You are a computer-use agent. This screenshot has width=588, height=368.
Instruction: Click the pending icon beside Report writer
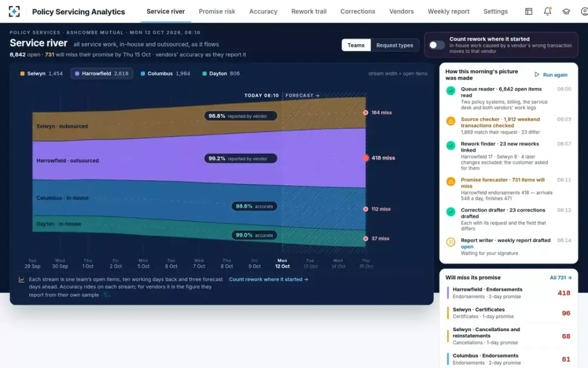click(x=450, y=242)
